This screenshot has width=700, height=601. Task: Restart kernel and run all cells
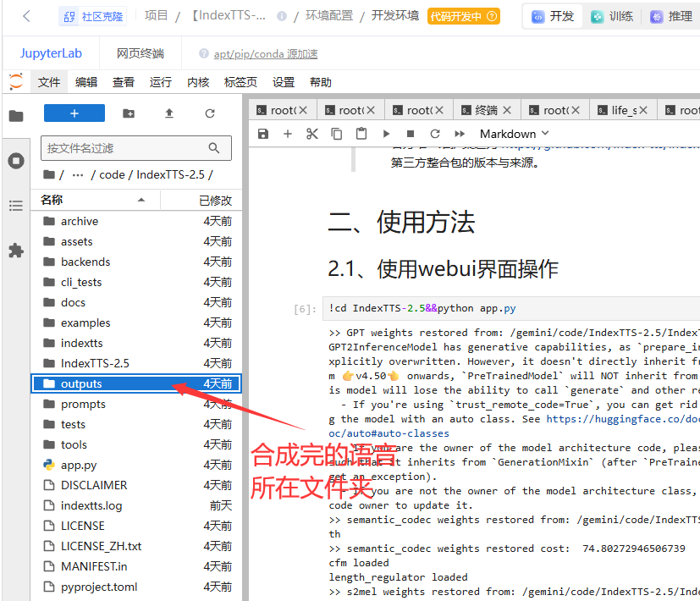tap(460, 134)
